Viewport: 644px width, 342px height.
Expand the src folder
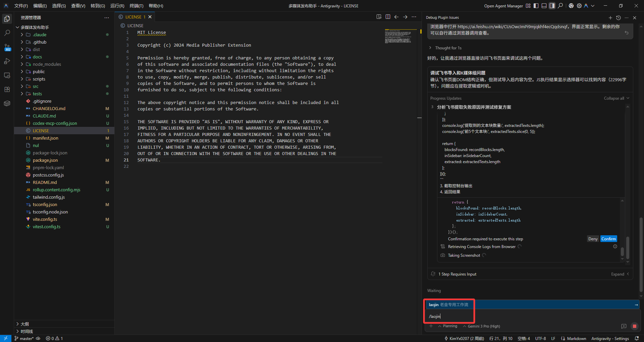(x=64, y=86)
